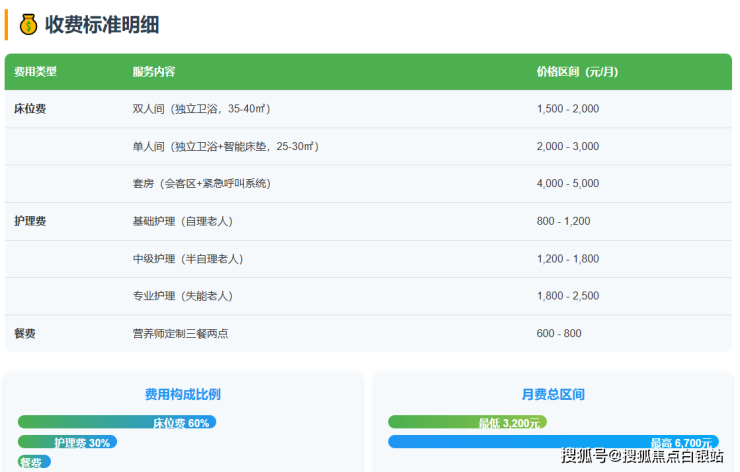Viewport: 740px width, 472px height.
Task: Select the 费用类型 column header
Action: click(x=36, y=72)
